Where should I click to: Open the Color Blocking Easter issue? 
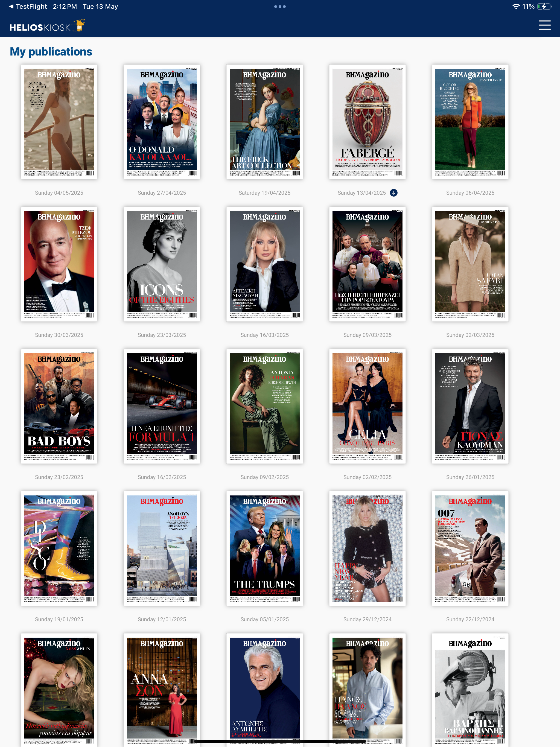[470, 122]
